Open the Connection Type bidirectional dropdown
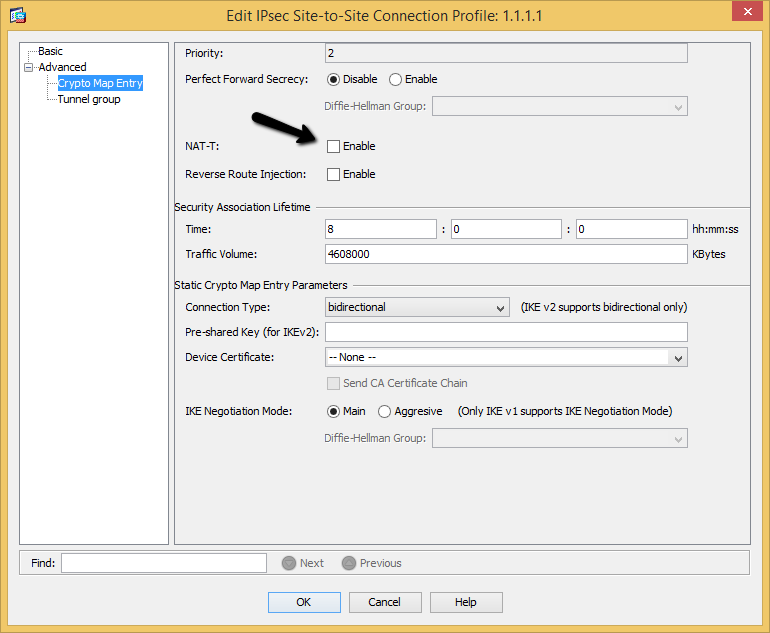This screenshot has width=770, height=633. click(x=417, y=307)
